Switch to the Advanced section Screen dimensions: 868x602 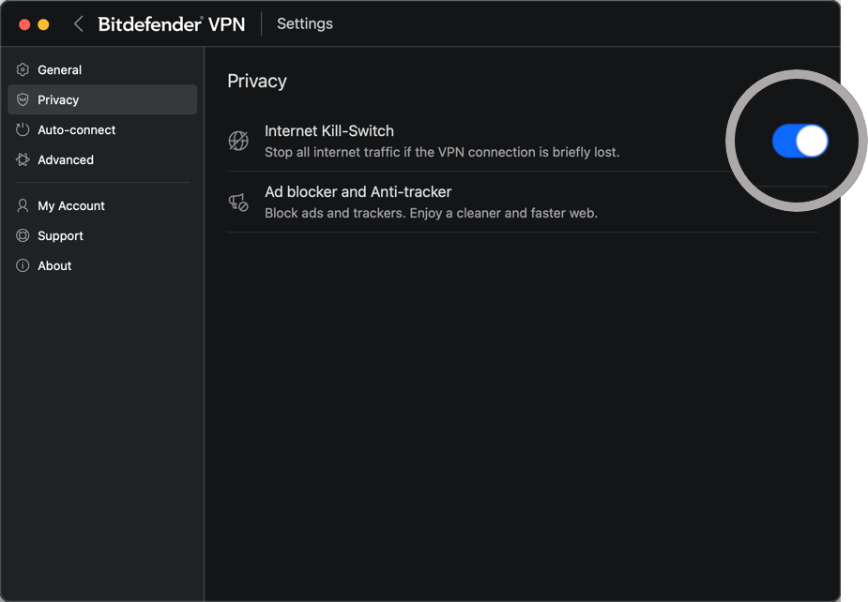(102, 159)
